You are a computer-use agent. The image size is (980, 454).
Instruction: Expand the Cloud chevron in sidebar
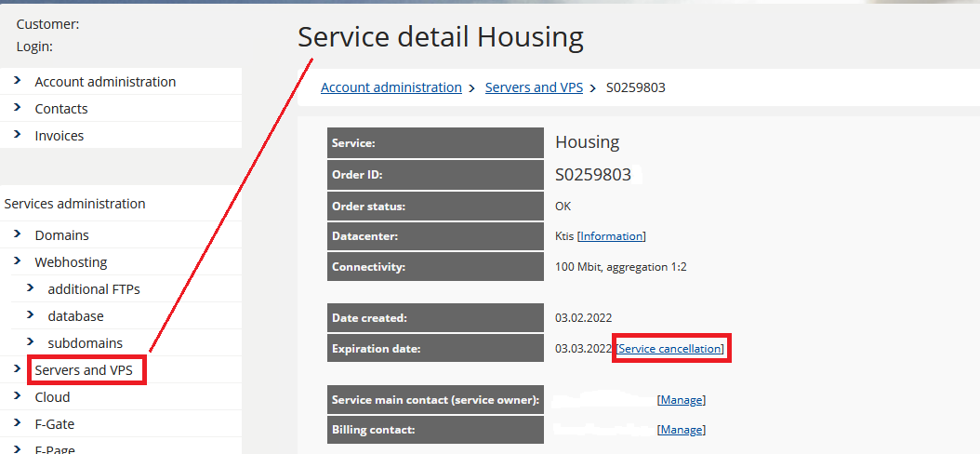click(17, 395)
